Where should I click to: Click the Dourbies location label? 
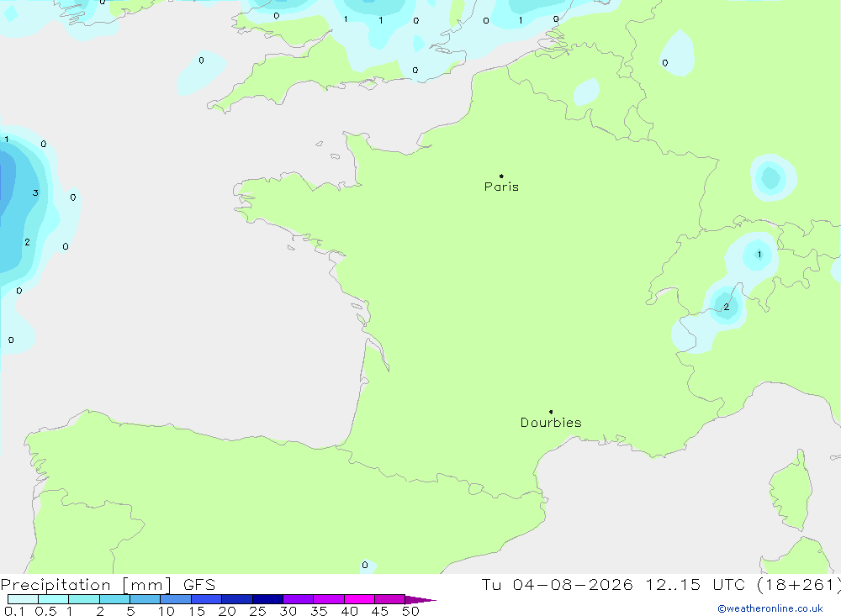tap(551, 423)
